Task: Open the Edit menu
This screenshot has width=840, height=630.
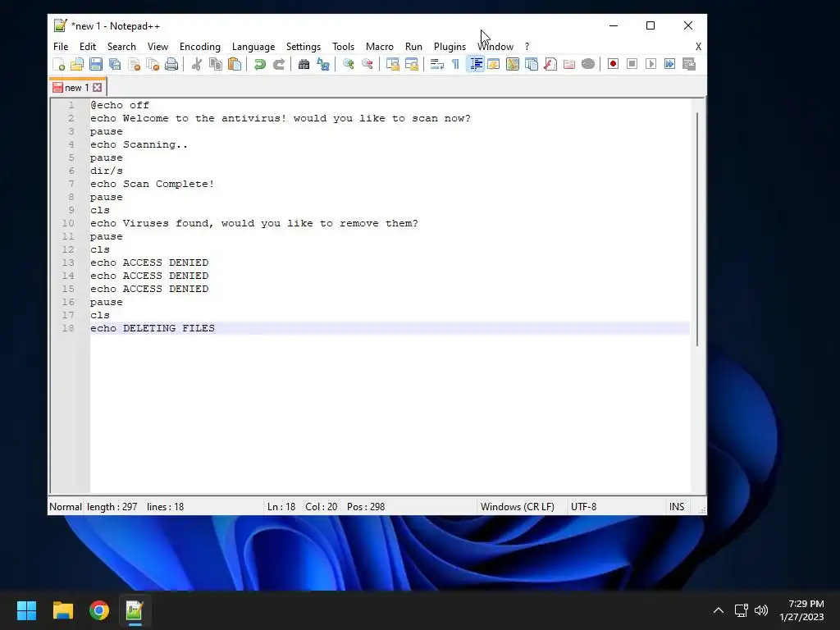Action: coord(87,47)
